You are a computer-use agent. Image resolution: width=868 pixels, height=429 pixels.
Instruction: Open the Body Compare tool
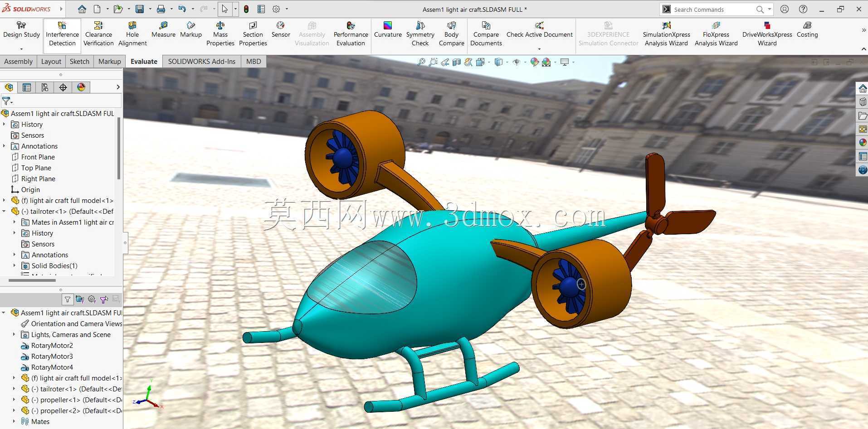click(452, 34)
